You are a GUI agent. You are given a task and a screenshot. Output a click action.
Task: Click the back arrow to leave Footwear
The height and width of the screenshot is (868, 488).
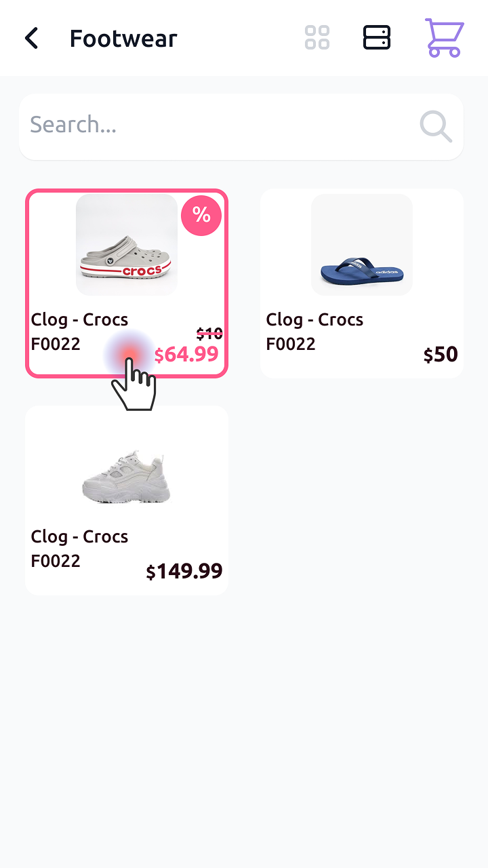point(30,38)
